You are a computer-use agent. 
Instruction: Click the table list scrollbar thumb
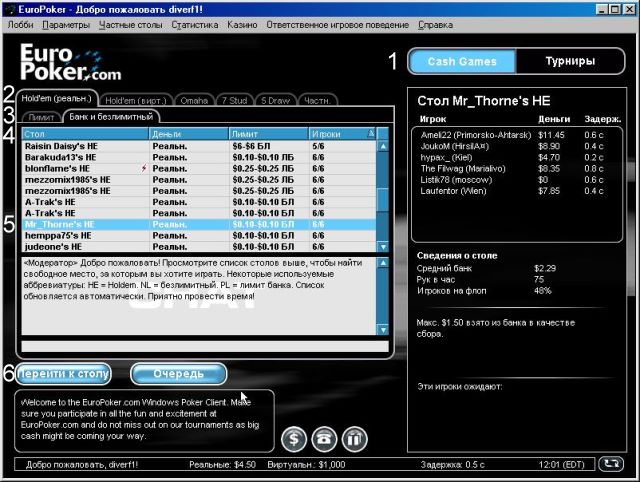click(x=383, y=200)
